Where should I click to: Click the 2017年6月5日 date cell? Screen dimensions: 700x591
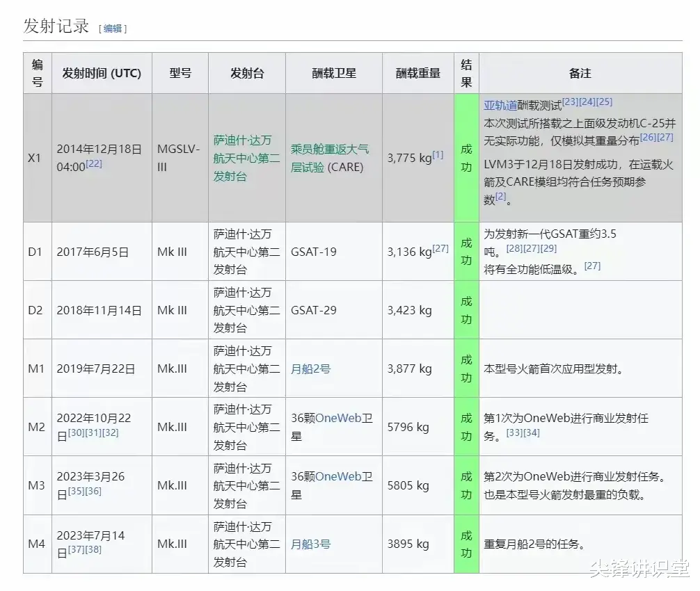click(x=102, y=252)
